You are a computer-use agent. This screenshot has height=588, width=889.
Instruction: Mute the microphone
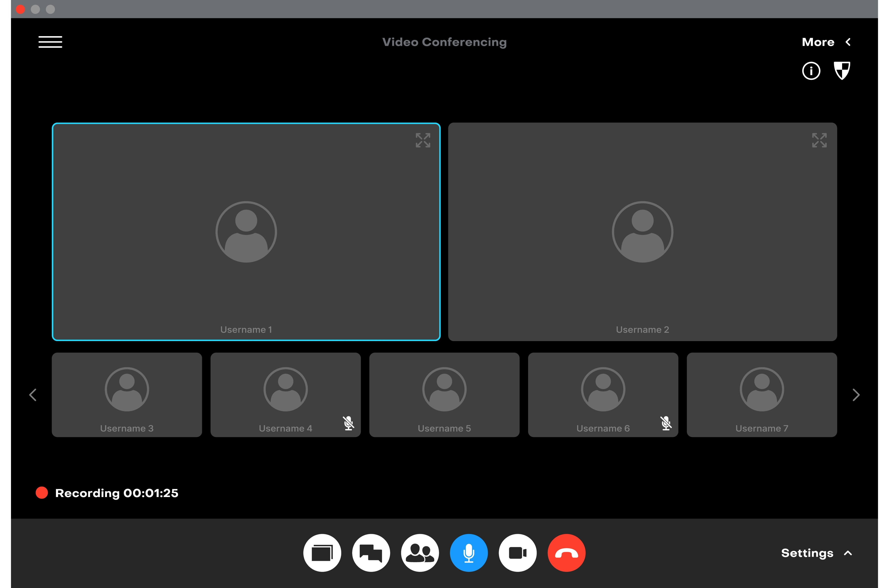click(469, 553)
